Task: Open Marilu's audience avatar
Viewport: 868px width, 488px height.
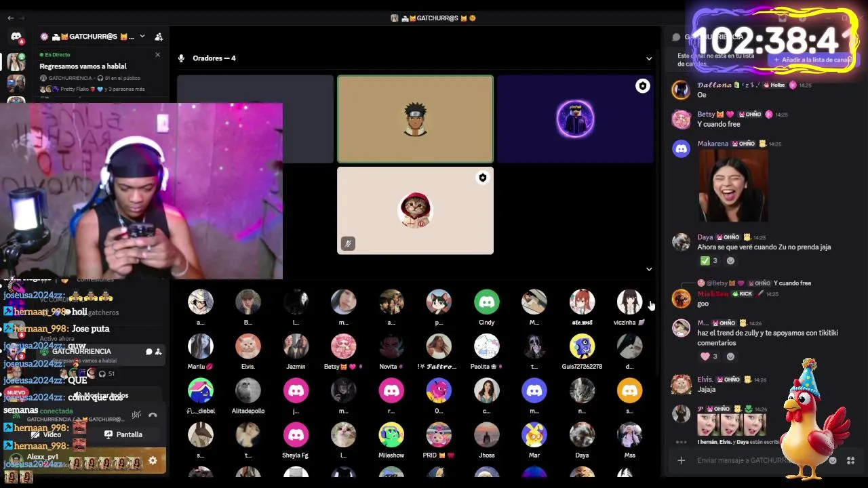Action: coord(200,346)
